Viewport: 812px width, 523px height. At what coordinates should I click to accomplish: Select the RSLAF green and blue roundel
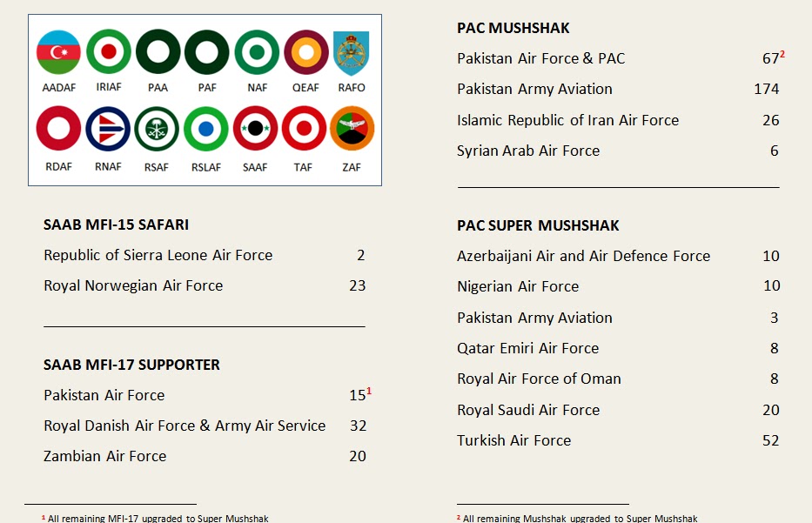206,129
